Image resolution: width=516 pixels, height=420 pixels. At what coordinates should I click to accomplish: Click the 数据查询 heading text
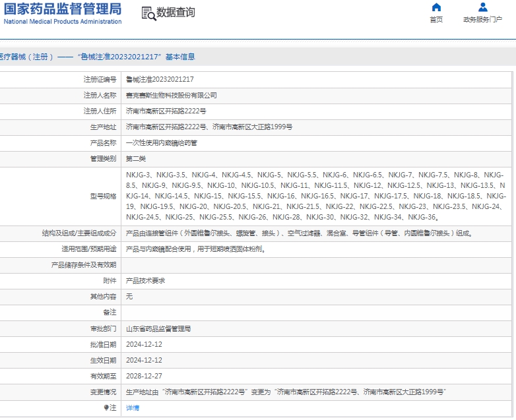coord(176,13)
